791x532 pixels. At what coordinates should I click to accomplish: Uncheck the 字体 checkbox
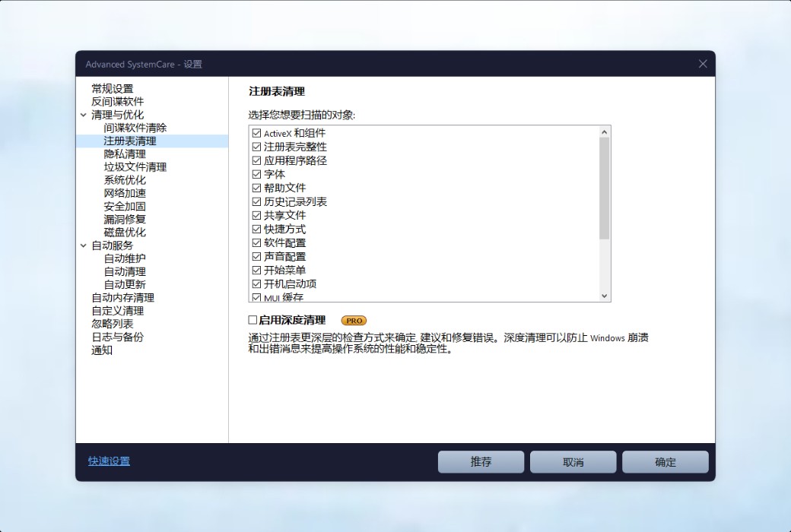(256, 175)
